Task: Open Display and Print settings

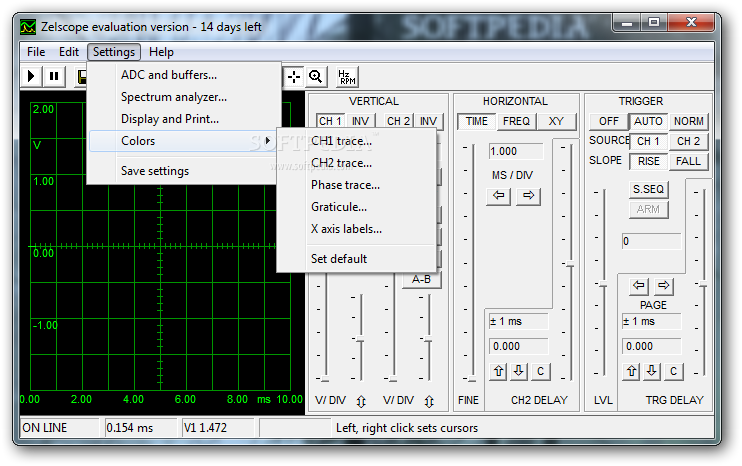Action: tap(184, 119)
